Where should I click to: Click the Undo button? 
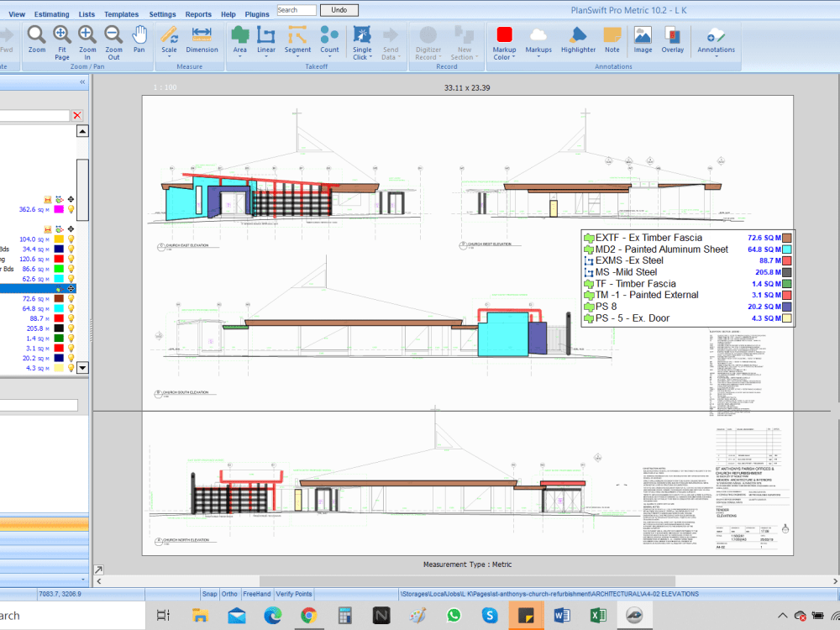click(x=339, y=10)
